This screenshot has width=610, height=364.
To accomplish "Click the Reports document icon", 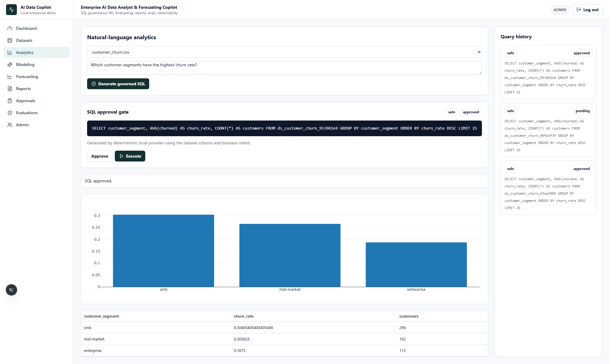I will (10, 89).
